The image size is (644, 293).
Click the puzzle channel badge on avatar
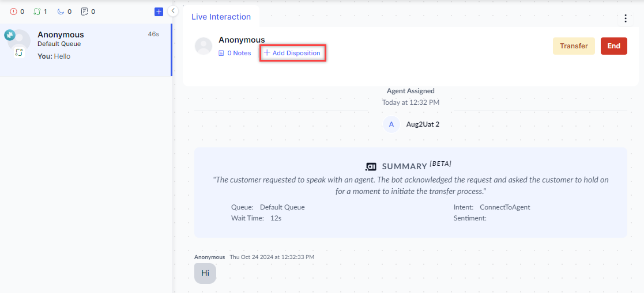(10, 35)
